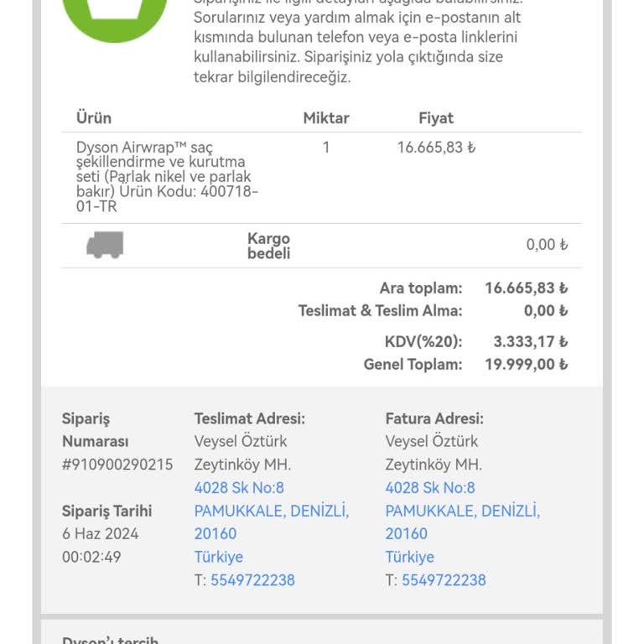Click the order info paragraph starting 'Sorularınız veya yardım'
The width and height of the screenshot is (644, 644).
point(357,47)
